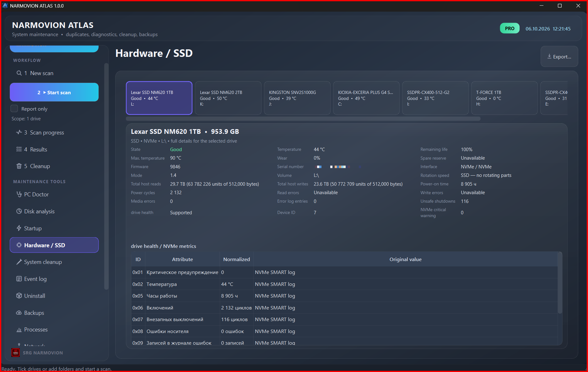
Task: Select the Lexar SSD NM620 2TB drive card
Action: (228, 98)
